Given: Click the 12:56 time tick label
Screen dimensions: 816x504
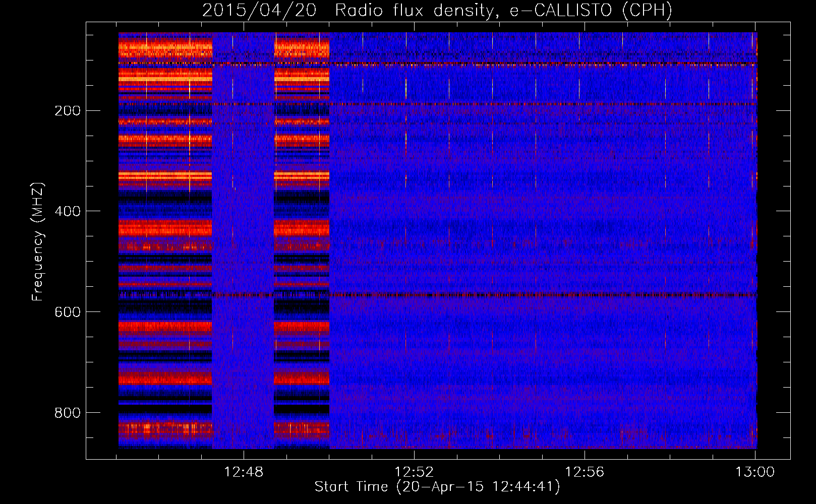Looking at the screenshot, I should 585,472.
